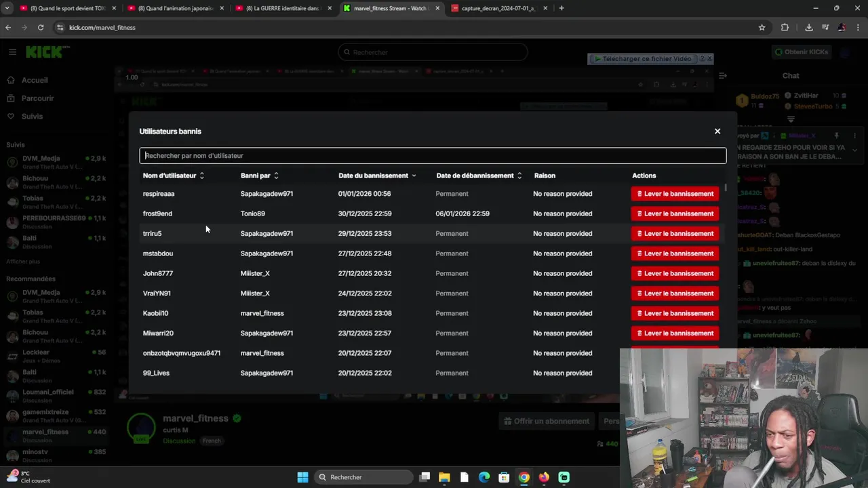Viewport: 868px width, 488px height.
Task: Expand Afficher plus in sidebar
Action: [23, 262]
